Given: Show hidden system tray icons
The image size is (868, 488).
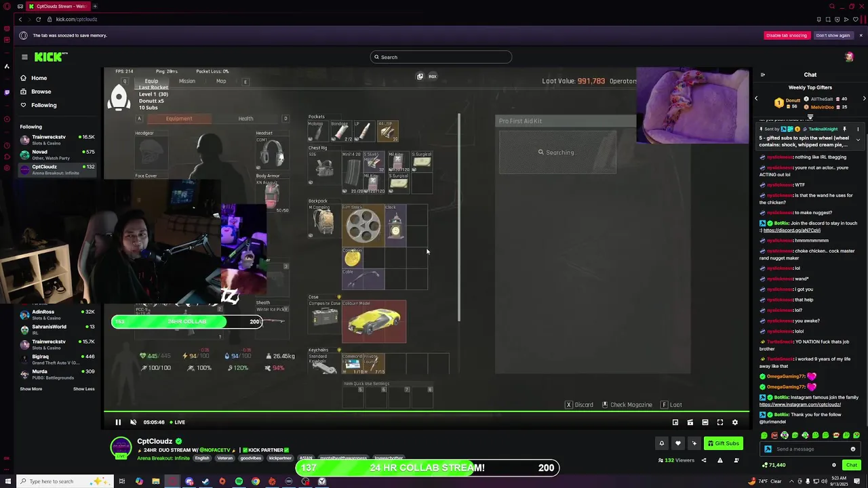Looking at the screenshot, I should [x=791, y=481].
